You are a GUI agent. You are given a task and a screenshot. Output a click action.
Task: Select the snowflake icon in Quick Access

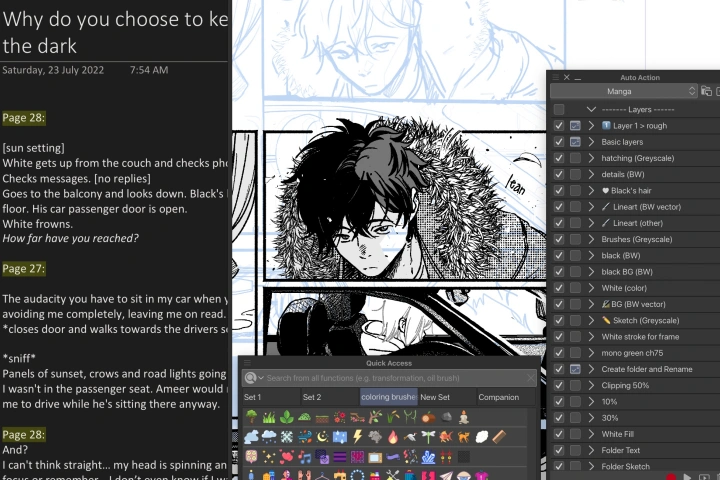[287, 436]
